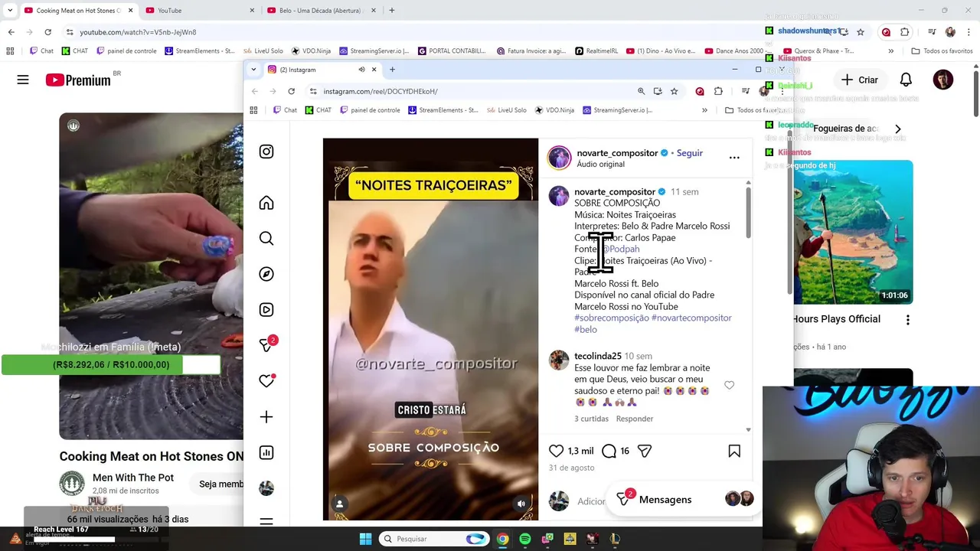Click YouTube Criar create button
The height and width of the screenshot is (551, 980).
[859, 80]
